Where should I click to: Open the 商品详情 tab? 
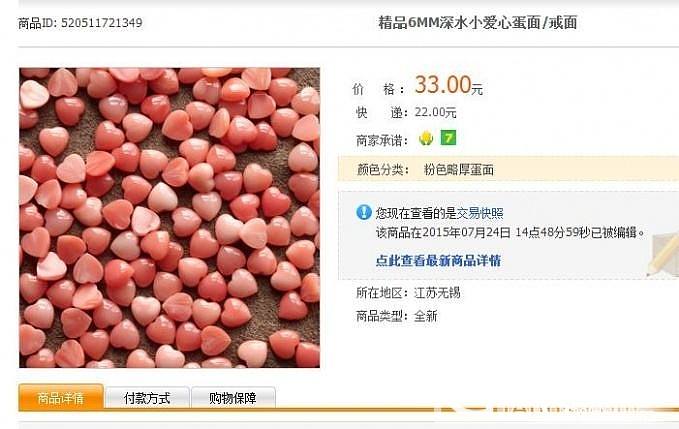coord(61,397)
